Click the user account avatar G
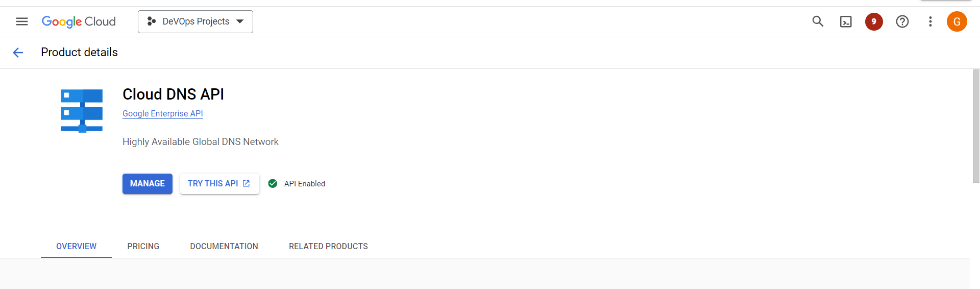This screenshot has height=289, width=980. tap(957, 21)
